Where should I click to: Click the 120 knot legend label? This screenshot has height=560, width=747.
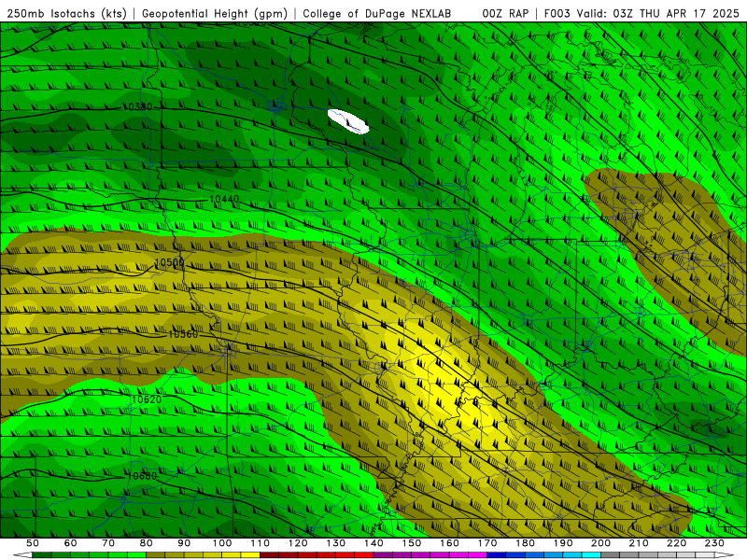click(298, 543)
